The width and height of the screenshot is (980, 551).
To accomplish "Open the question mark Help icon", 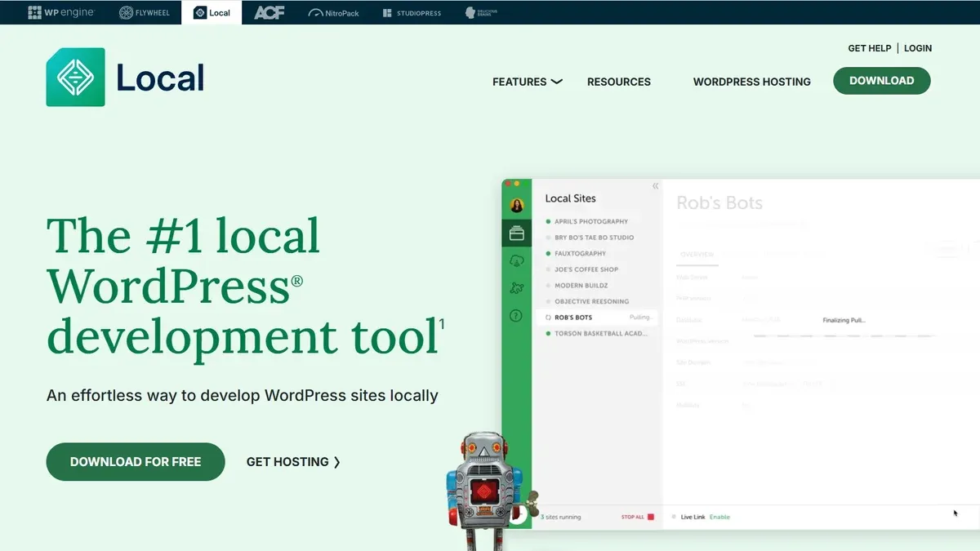I will (516, 316).
